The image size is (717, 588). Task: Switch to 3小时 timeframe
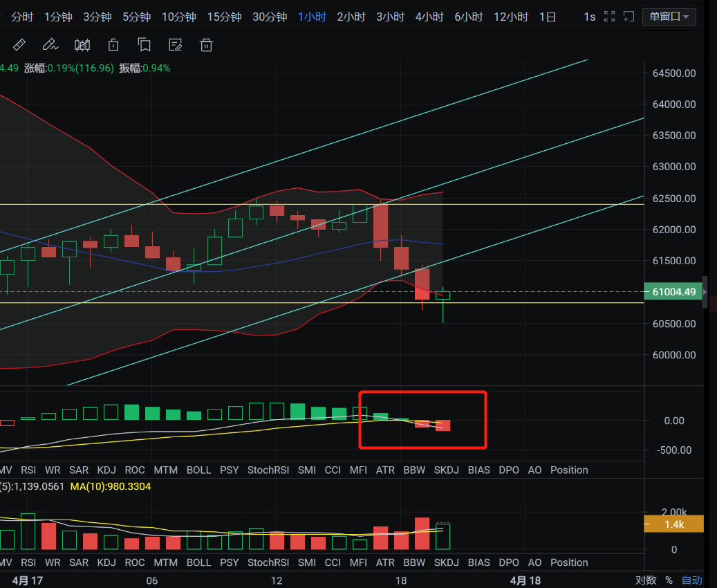[391, 17]
